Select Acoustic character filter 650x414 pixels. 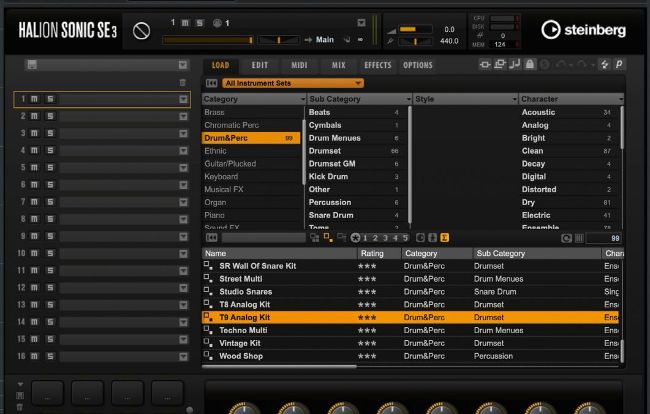click(x=570, y=112)
